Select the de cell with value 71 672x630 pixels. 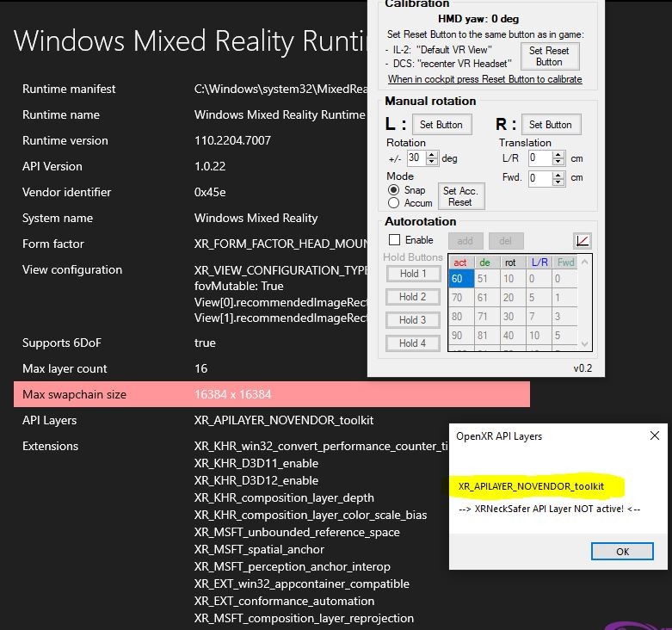click(x=487, y=316)
